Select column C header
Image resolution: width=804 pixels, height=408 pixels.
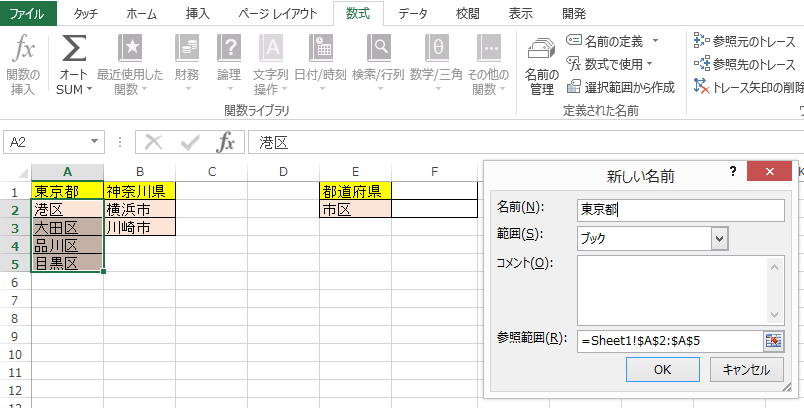click(211, 172)
